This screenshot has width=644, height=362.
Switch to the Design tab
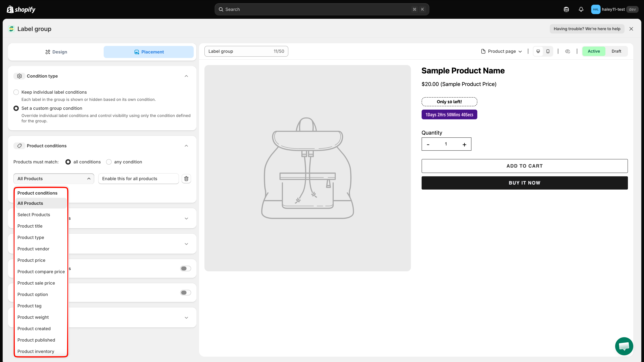point(56,52)
